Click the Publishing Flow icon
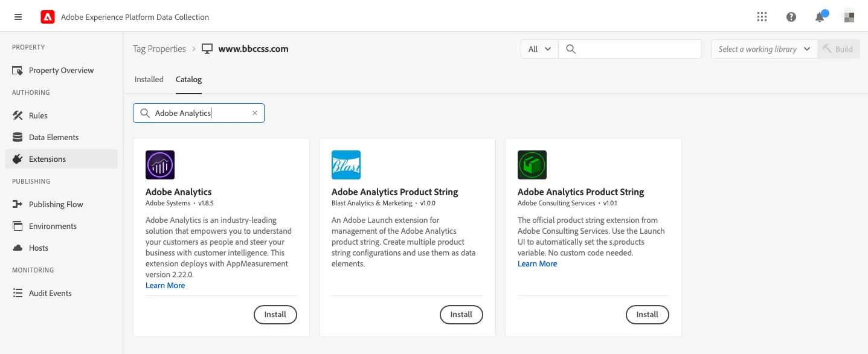Screen dimensions: 868x354 pyautogui.click(x=18, y=204)
